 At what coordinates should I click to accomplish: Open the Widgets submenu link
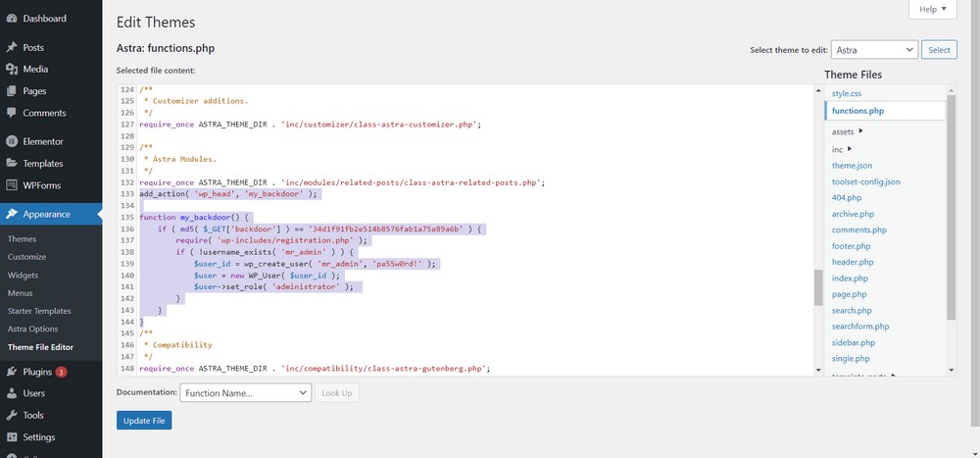[x=24, y=276]
